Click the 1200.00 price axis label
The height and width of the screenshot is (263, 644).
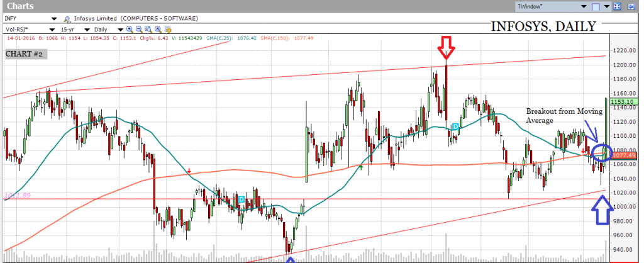[x=623, y=65]
